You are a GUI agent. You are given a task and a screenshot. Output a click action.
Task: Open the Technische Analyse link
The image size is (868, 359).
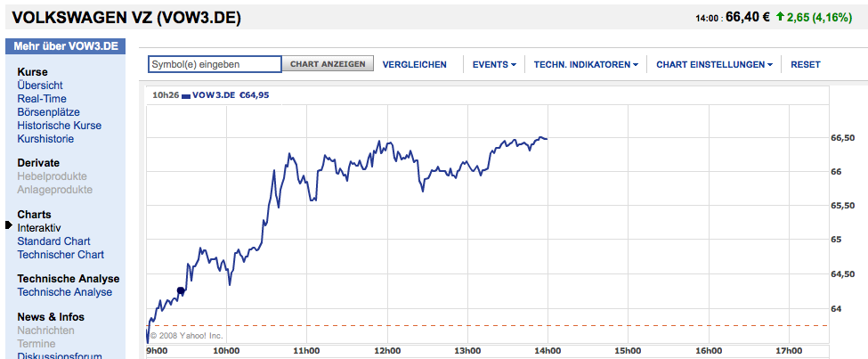[64, 292]
